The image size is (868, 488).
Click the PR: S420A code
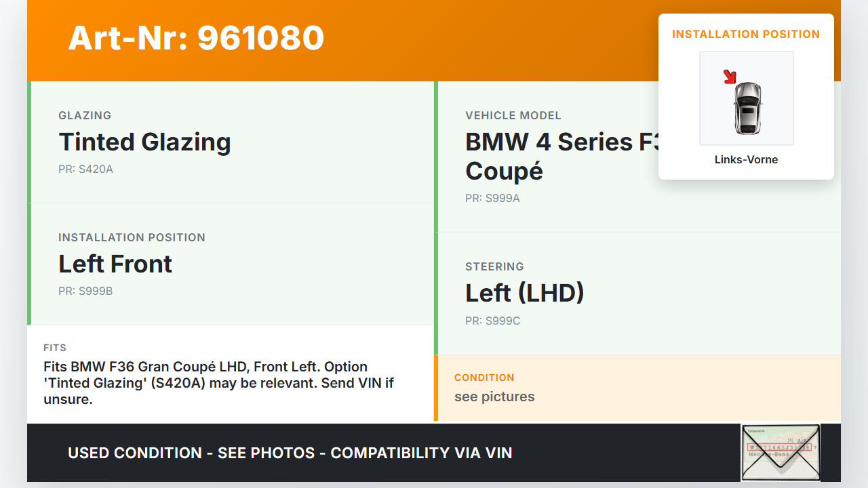pos(85,169)
